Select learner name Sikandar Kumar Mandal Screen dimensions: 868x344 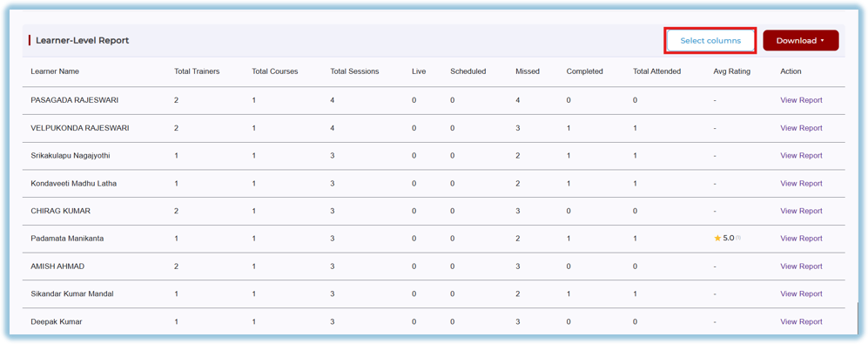coord(72,294)
